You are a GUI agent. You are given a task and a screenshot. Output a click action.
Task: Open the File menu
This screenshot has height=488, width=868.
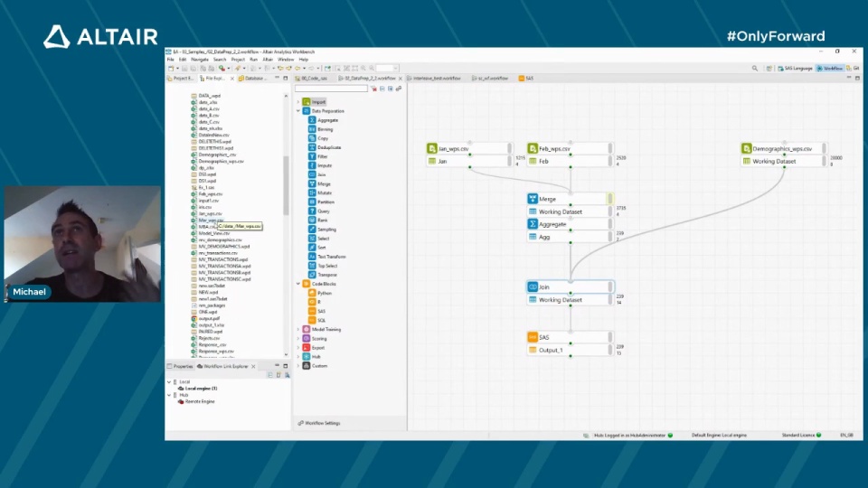pos(171,60)
